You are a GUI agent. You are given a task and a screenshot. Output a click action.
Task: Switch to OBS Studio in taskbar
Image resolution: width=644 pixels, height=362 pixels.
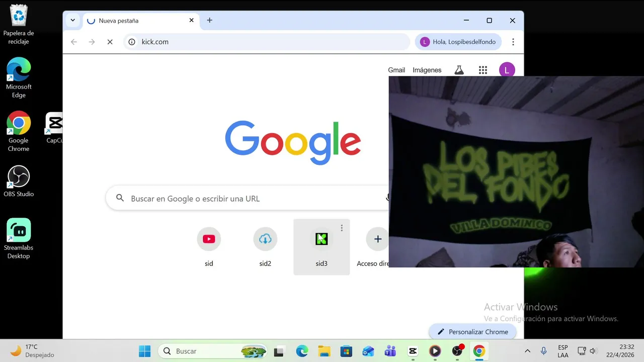tap(457, 351)
